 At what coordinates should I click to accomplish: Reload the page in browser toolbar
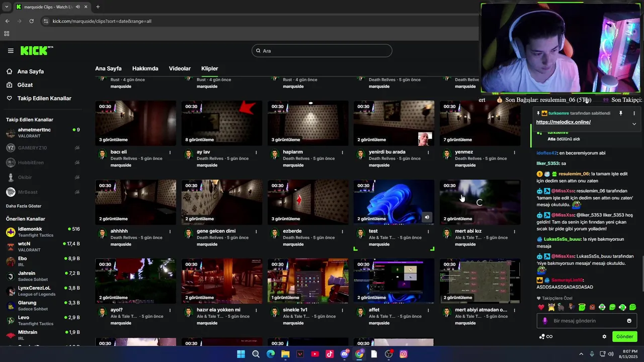point(31,21)
